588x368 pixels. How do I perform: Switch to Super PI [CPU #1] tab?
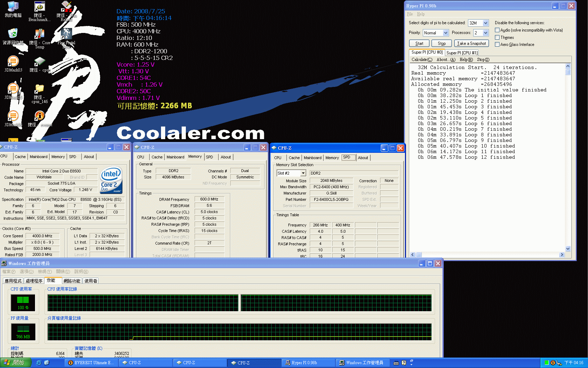462,53
